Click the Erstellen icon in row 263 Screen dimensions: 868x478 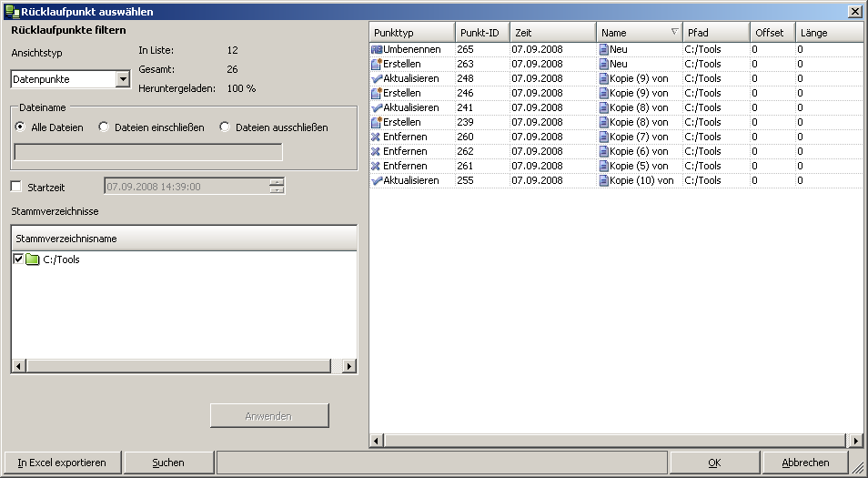point(377,64)
